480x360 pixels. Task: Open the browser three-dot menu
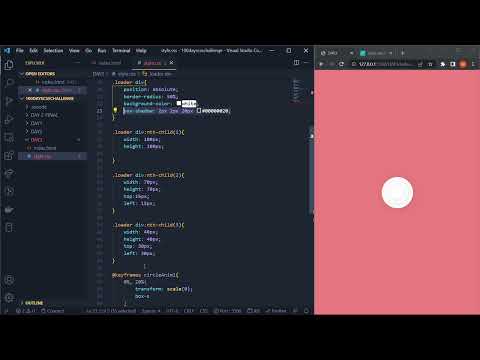(x=474, y=64)
